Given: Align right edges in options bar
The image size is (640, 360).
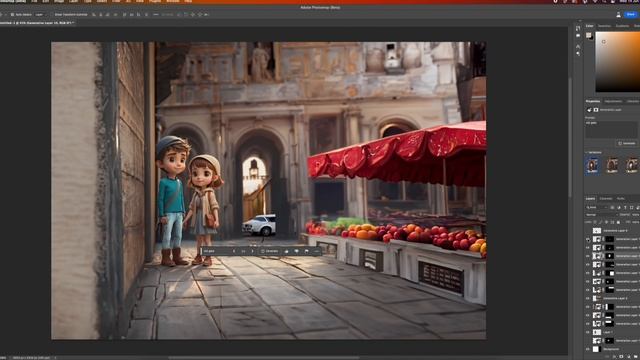Looking at the screenshot, I should tap(108, 14).
